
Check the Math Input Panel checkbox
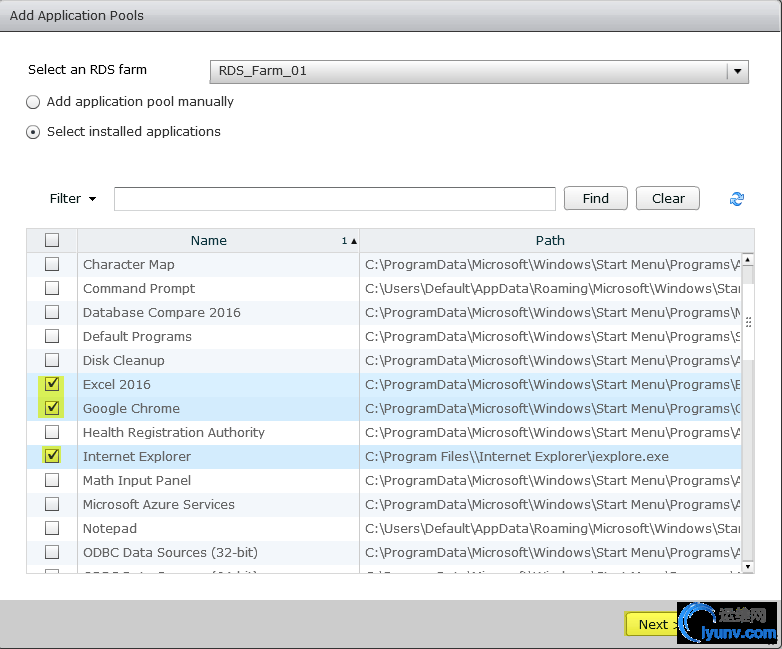(x=52, y=480)
